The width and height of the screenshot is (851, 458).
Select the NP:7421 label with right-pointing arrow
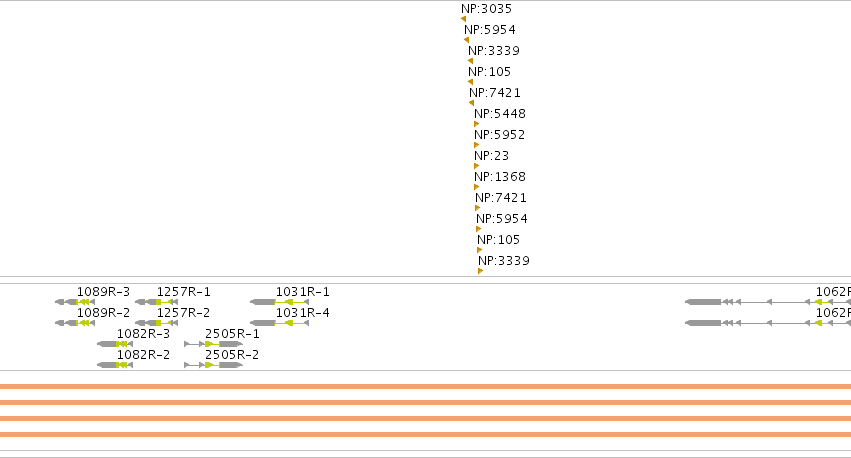pos(501,198)
